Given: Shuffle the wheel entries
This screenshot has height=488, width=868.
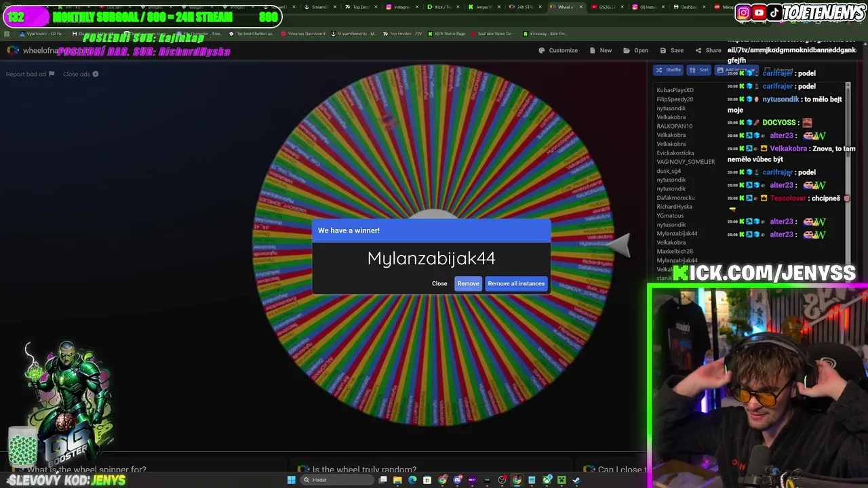Looking at the screenshot, I should [x=668, y=70].
